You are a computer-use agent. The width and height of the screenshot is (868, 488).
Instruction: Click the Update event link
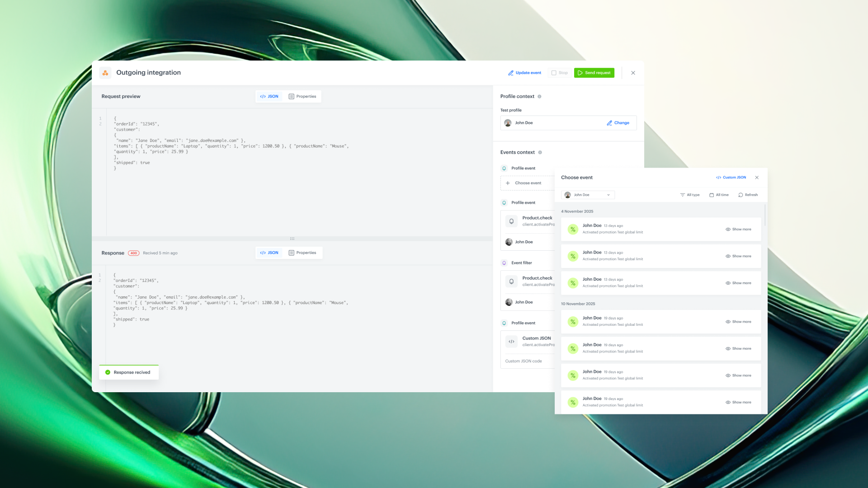point(524,73)
